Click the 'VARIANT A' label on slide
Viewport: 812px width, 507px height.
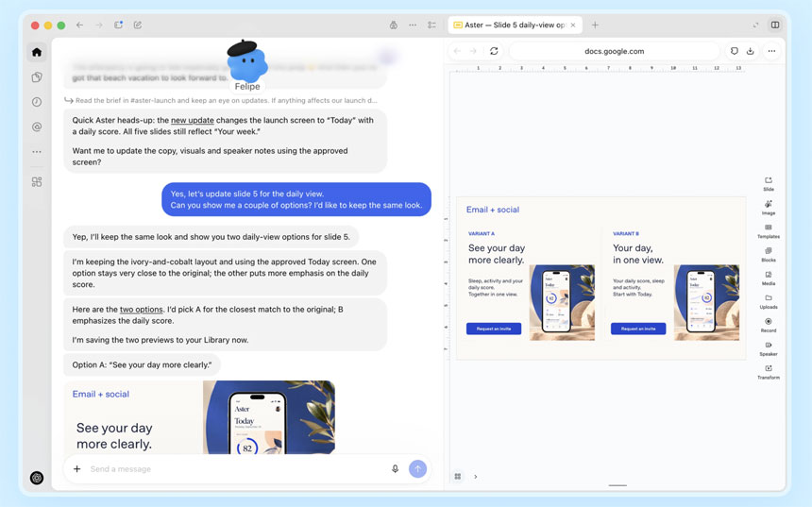pos(482,233)
